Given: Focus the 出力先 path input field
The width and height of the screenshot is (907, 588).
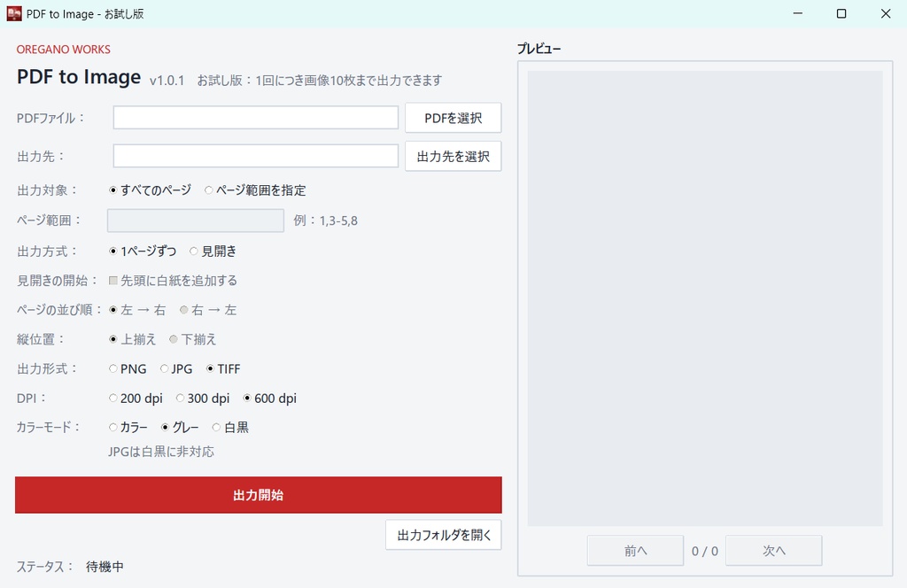Looking at the screenshot, I should (x=256, y=156).
